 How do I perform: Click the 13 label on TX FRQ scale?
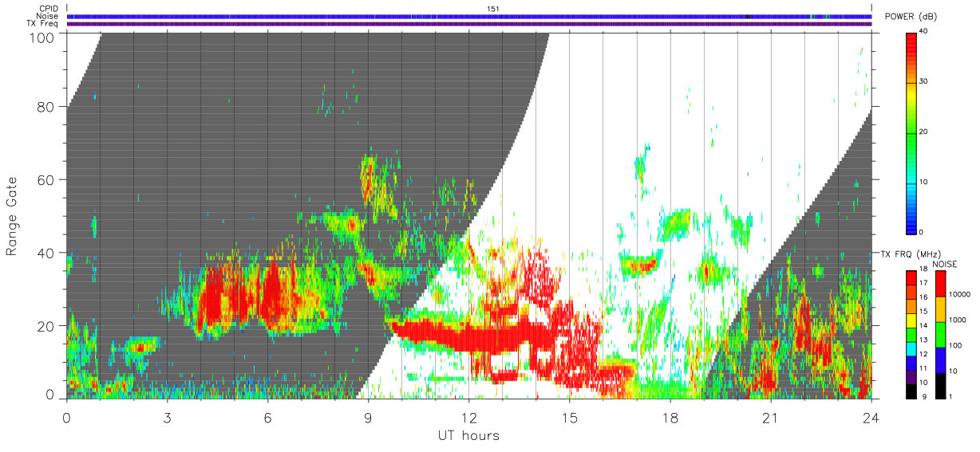[924, 340]
